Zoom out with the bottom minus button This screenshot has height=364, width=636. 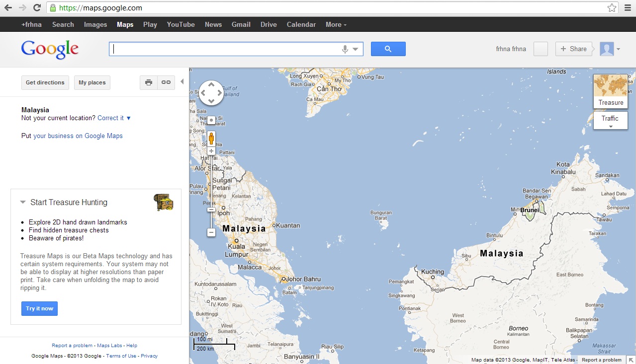pos(211,232)
